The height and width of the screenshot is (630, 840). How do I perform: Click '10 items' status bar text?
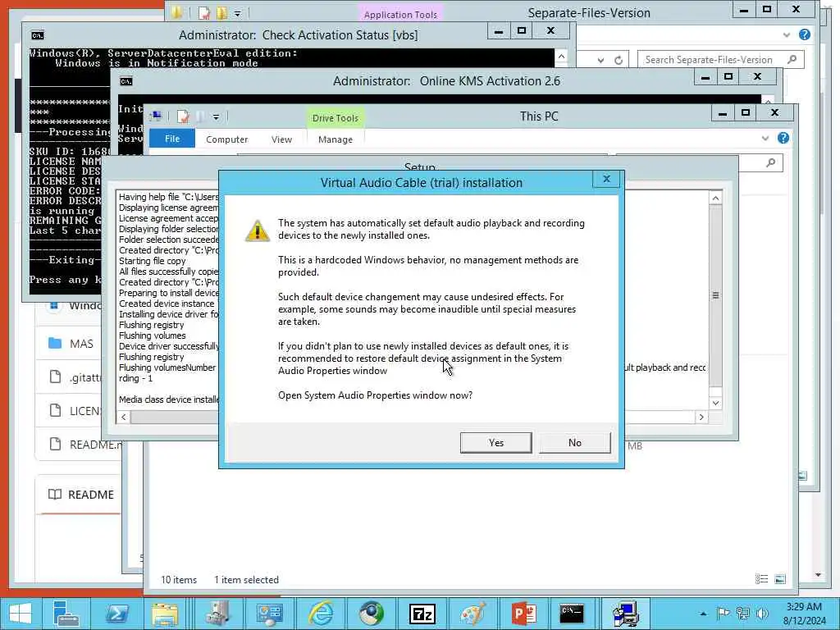[x=179, y=580]
